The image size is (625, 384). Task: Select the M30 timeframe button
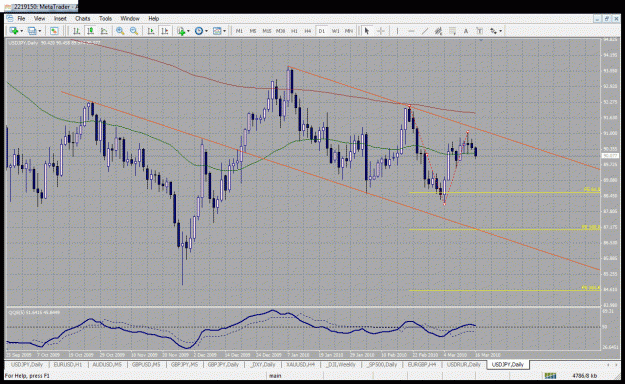click(x=280, y=31)
